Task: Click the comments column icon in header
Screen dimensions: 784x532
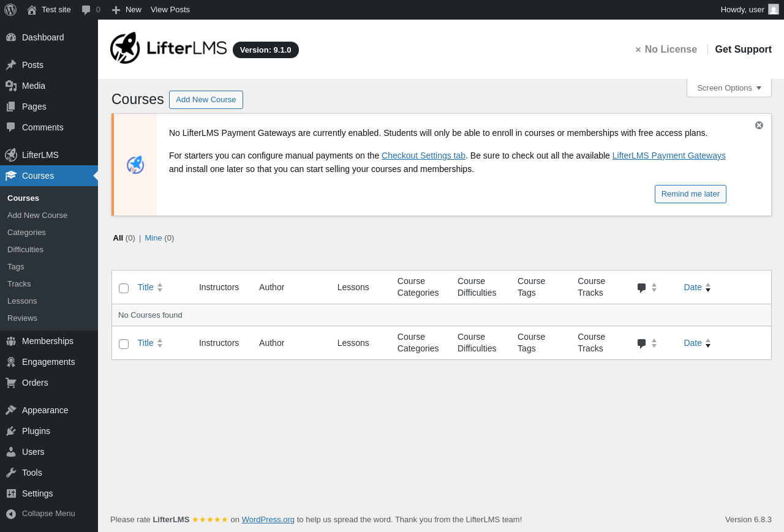Action: pyautogui.click(x=641, y=288)
